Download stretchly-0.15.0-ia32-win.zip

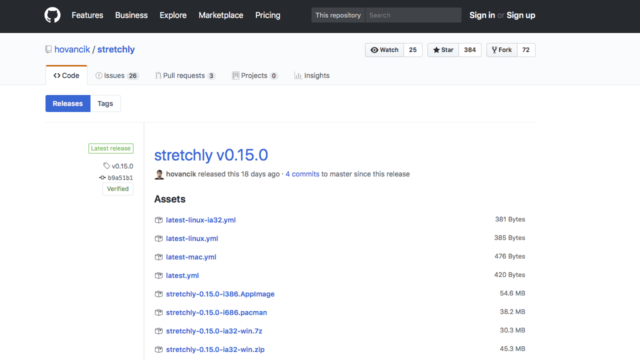pos(215,349)
